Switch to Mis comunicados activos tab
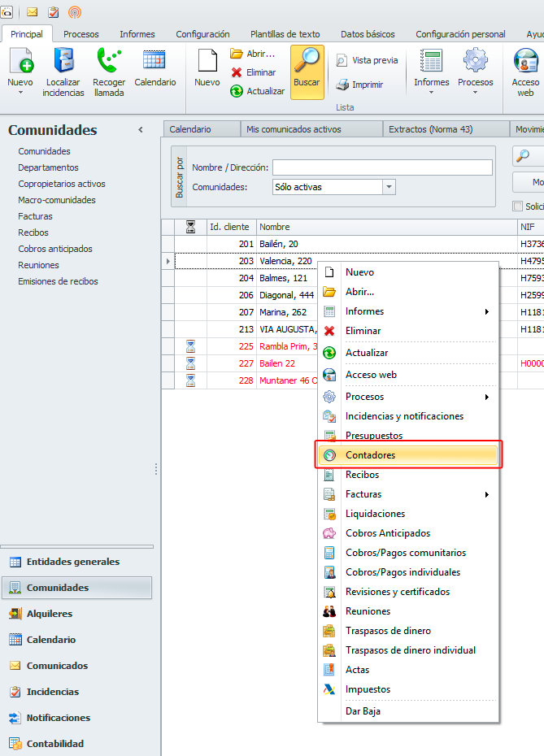 (311, 129)
